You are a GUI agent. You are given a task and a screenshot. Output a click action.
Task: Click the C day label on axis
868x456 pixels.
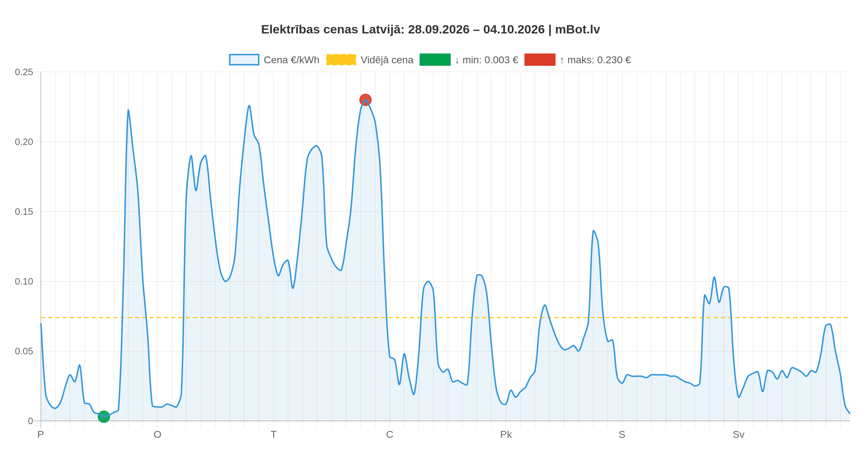pos(390,435)
